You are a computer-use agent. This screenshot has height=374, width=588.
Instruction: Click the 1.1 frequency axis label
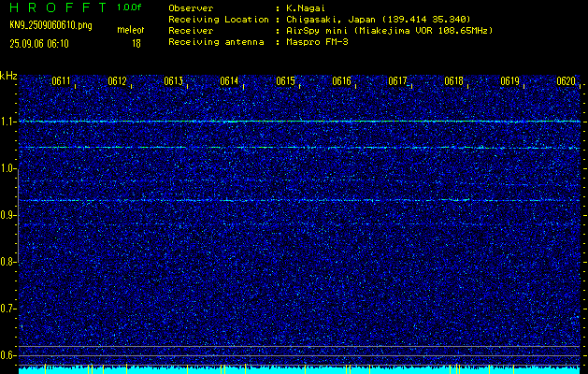pos(7,122)
